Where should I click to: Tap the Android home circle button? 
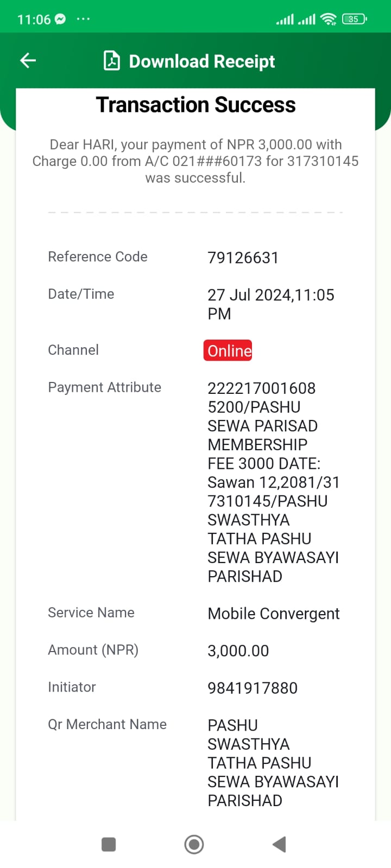point(194,844)
